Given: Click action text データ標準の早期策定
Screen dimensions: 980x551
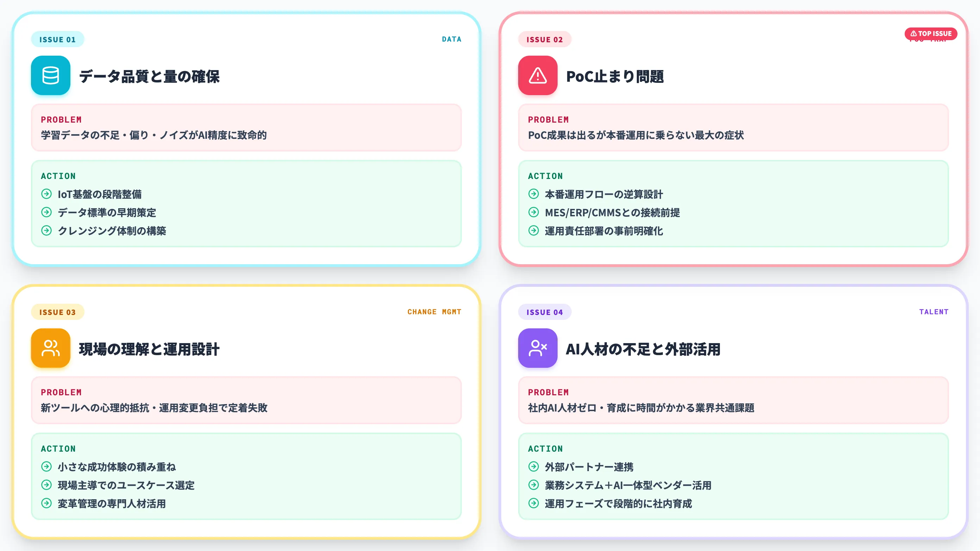Looking at the screenshot, I should [x=107, y=212].
